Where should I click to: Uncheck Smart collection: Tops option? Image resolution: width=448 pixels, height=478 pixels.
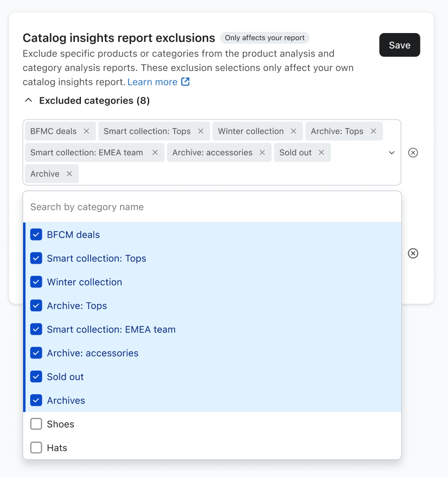tap(36, 258)
